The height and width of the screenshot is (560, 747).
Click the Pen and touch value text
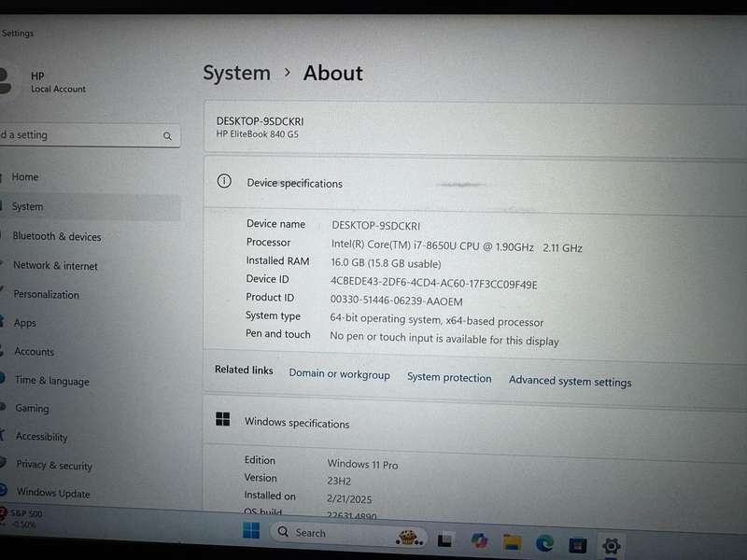tap(444, 339)
